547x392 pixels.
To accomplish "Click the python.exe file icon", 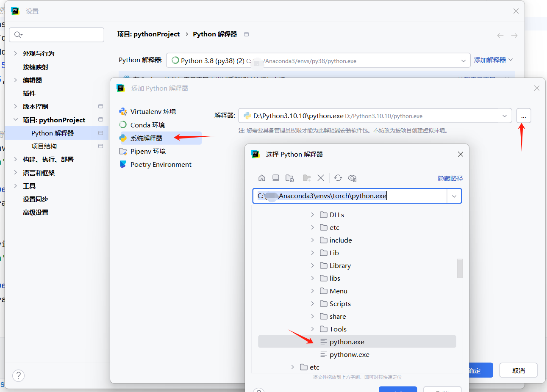I will 324,342.
